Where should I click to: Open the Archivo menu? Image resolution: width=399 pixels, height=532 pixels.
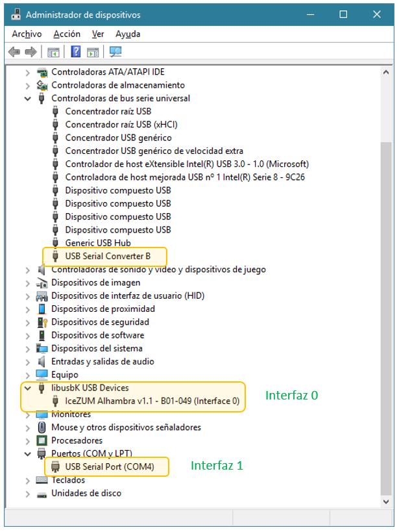pyautogui.click(x=27, y=34)
